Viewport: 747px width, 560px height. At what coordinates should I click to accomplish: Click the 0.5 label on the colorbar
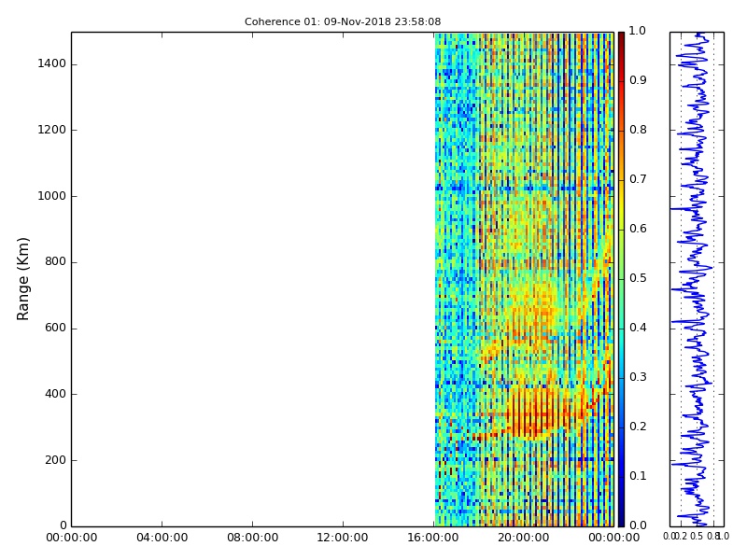(x=638, y=278)
